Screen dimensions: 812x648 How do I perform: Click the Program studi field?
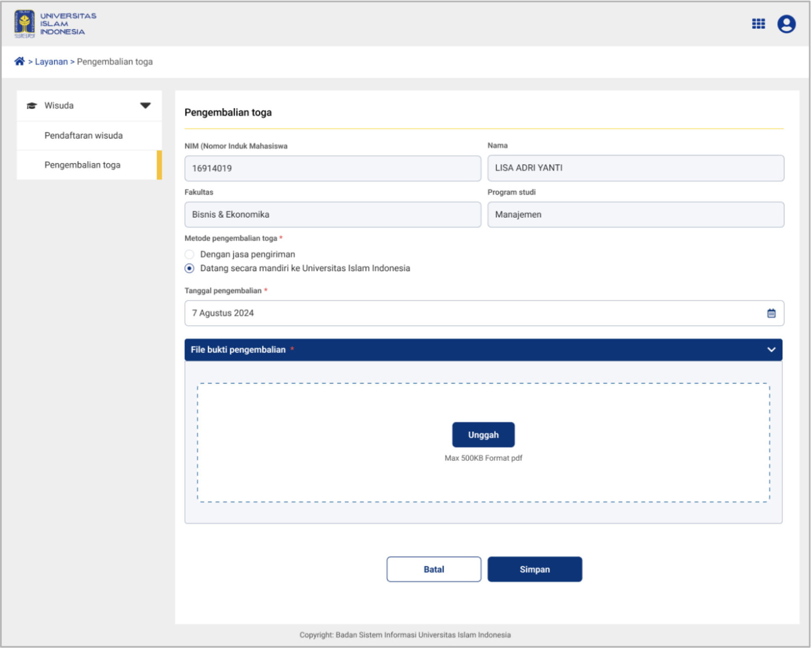click(635, 214)
